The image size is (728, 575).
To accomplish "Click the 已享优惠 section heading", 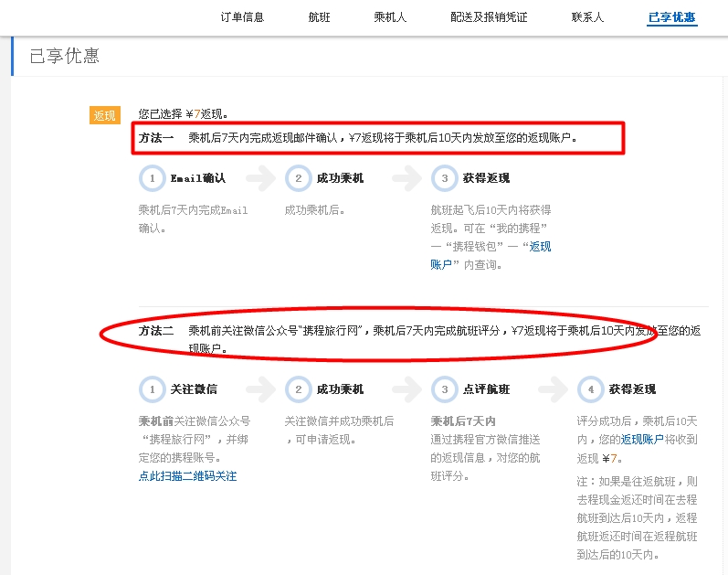I will click(64, 56).
